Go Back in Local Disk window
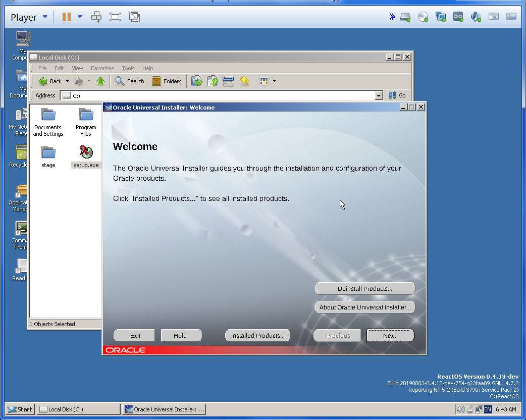The height and width of the screenshot is (420, 526). point(50,81)
